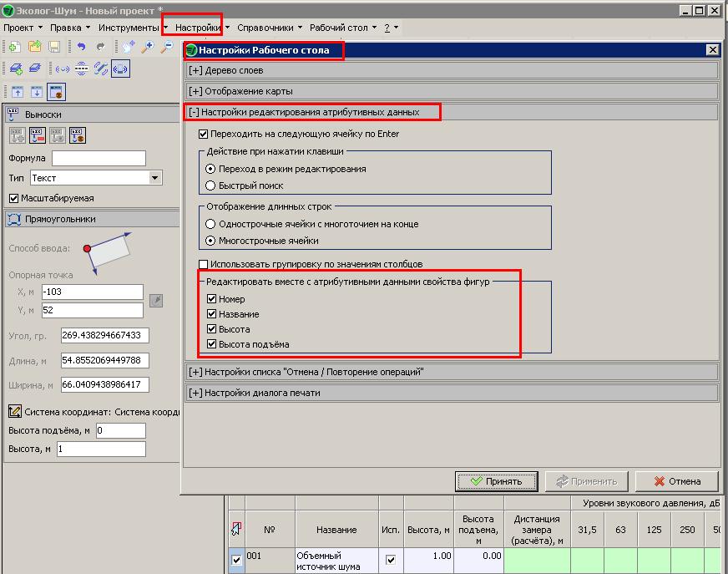This screenshot has width=728, height=574.
Task: Click the add layer icon
Action: click(x=15, y=69)
